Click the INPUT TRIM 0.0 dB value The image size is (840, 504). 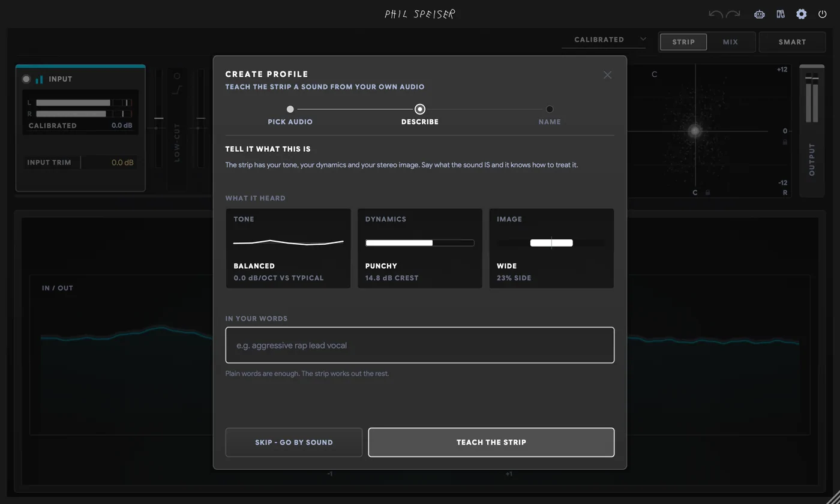122,163
